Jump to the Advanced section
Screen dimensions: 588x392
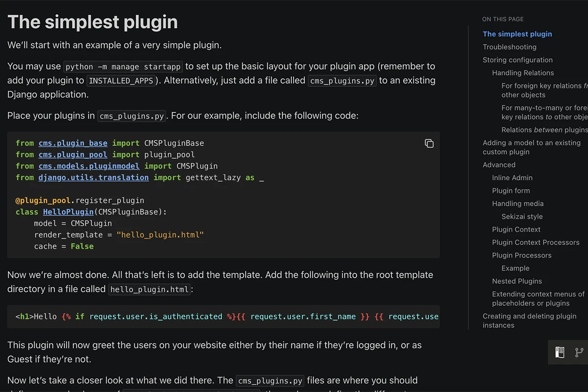(499, 165)
